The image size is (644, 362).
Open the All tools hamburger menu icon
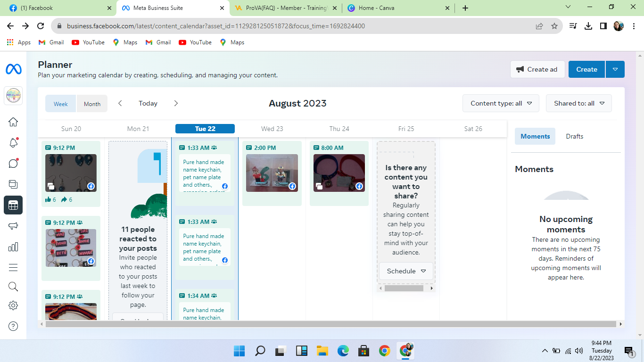(13, 268)
